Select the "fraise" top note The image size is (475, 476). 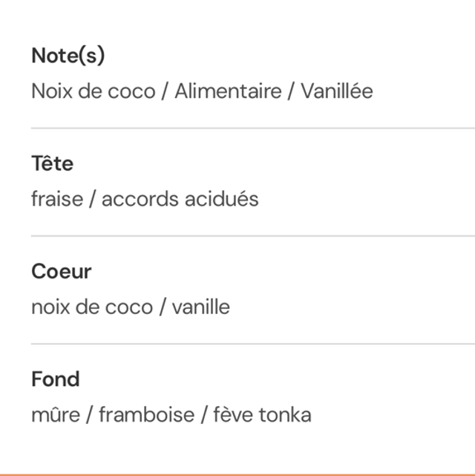[x=56, y=199]
